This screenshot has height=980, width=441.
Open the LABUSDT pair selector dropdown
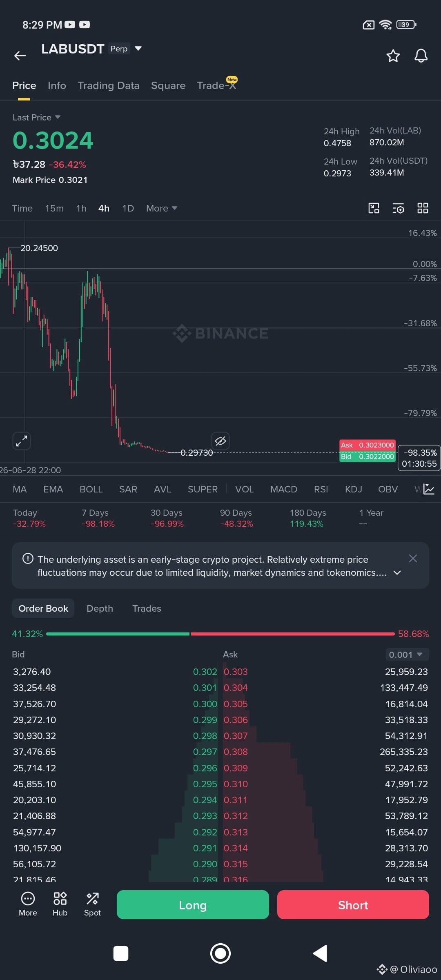click(x=138, y=49)
